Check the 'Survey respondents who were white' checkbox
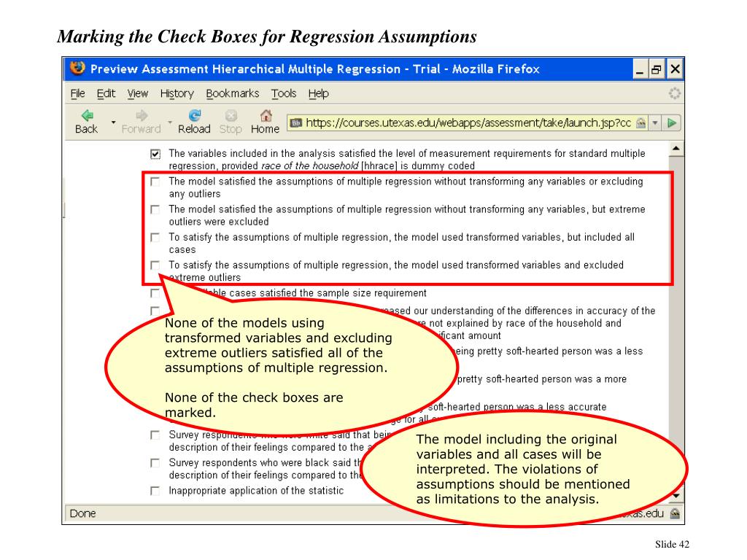Viewport: 747px width, 560px height. click(155, 435)
